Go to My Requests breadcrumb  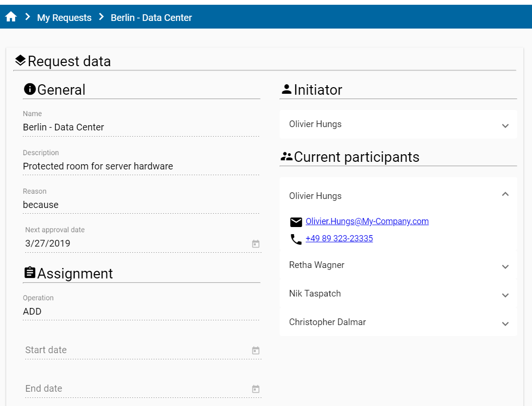pos(64,18)
